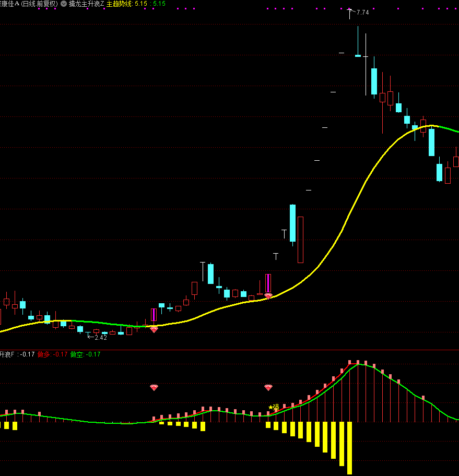Click the green 做空 legend label
459x476 pixels.
click(77, 354)
